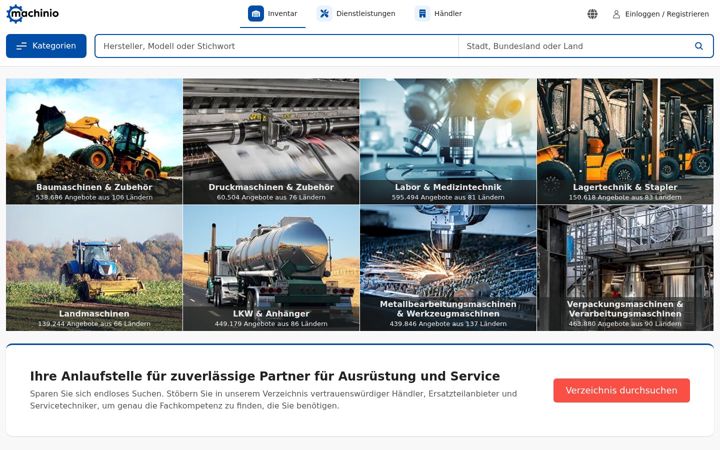Open the Händler tab

[439, 14]
